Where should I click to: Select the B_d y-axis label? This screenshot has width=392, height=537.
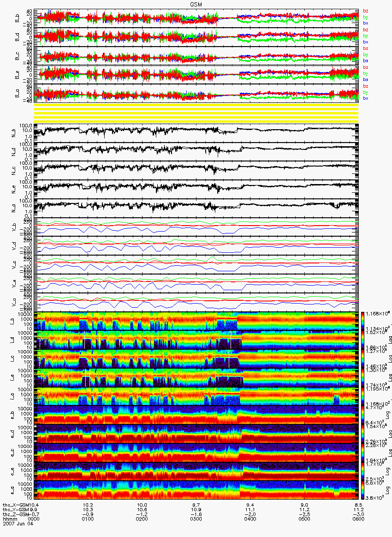coord(17,37)
